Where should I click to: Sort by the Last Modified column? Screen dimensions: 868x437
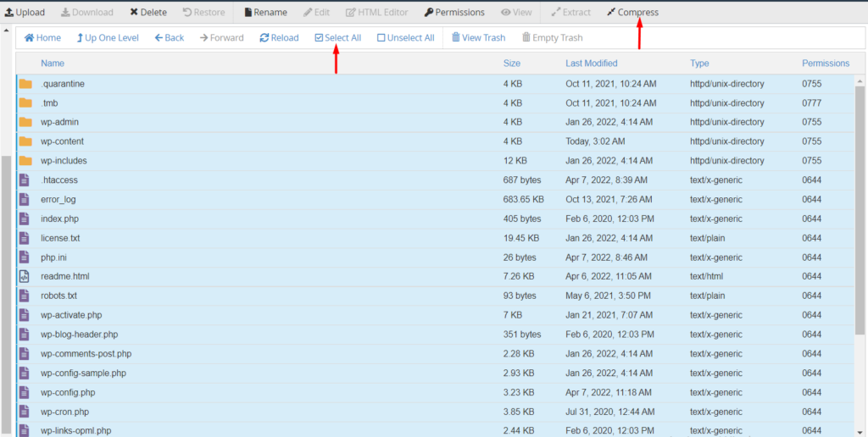pos(591,64)
